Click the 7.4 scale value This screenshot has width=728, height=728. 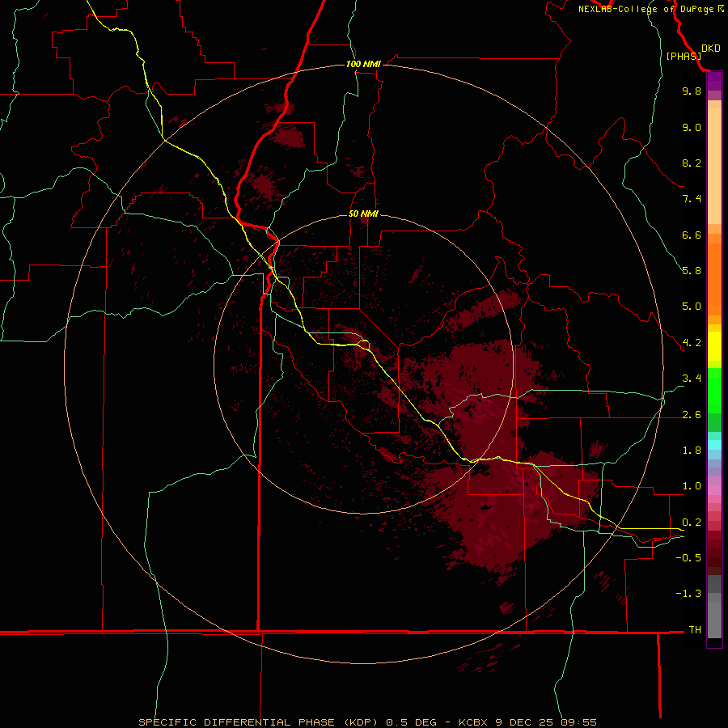pos(692,199)
